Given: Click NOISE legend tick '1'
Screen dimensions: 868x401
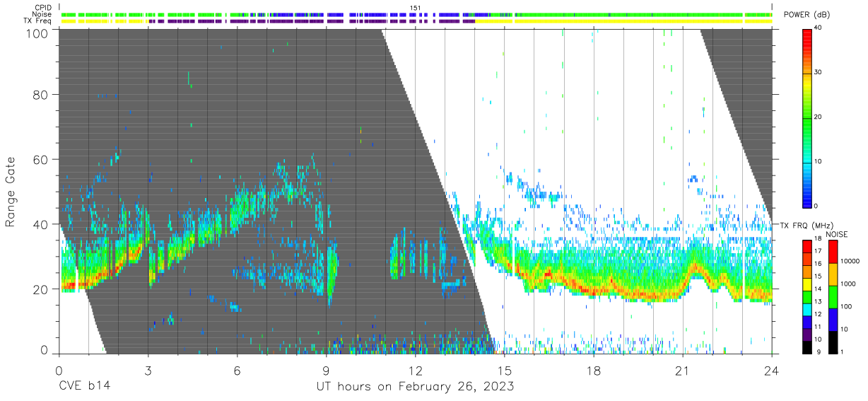Looking at the screenshot, I should click(843, 351).
